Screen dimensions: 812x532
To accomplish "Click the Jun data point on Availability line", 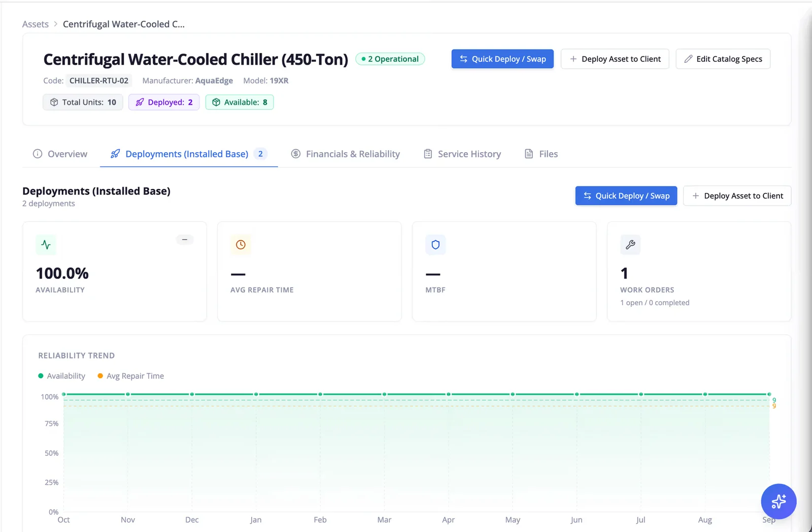I will [577, 394].
